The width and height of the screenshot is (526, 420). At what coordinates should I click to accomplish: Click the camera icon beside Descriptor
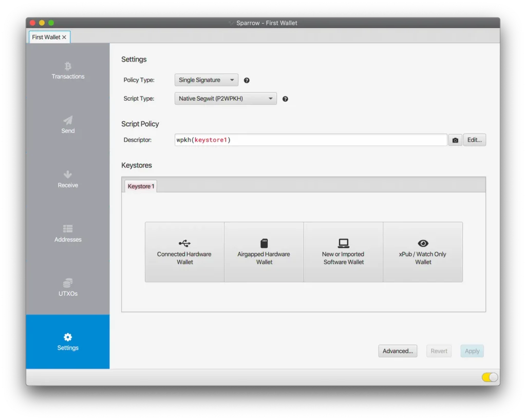(455, 140)
